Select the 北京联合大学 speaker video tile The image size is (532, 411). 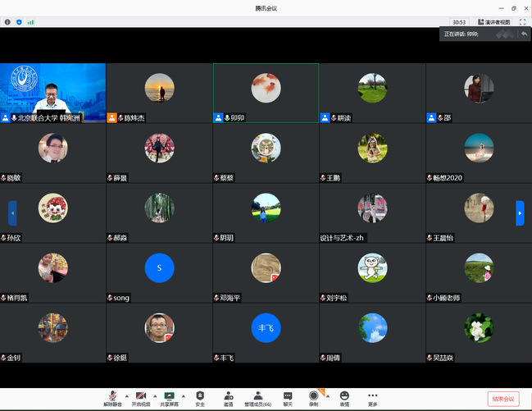coord(53,92)
